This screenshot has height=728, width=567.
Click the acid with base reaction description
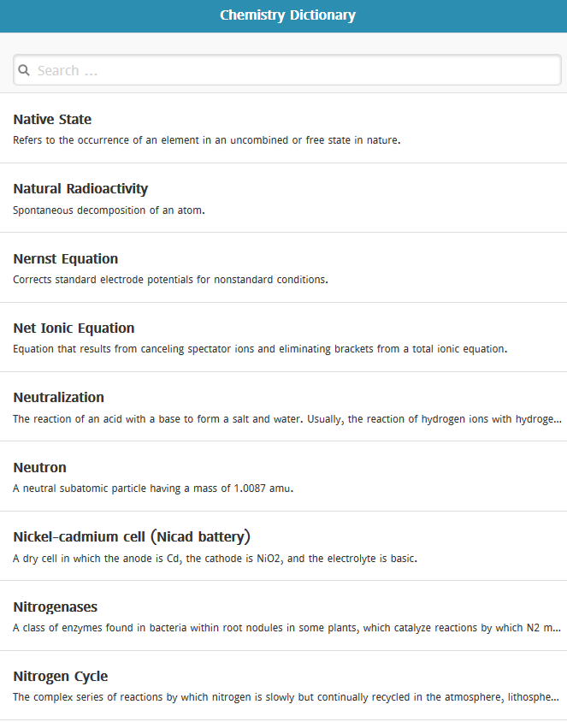[x=287, y=419]
